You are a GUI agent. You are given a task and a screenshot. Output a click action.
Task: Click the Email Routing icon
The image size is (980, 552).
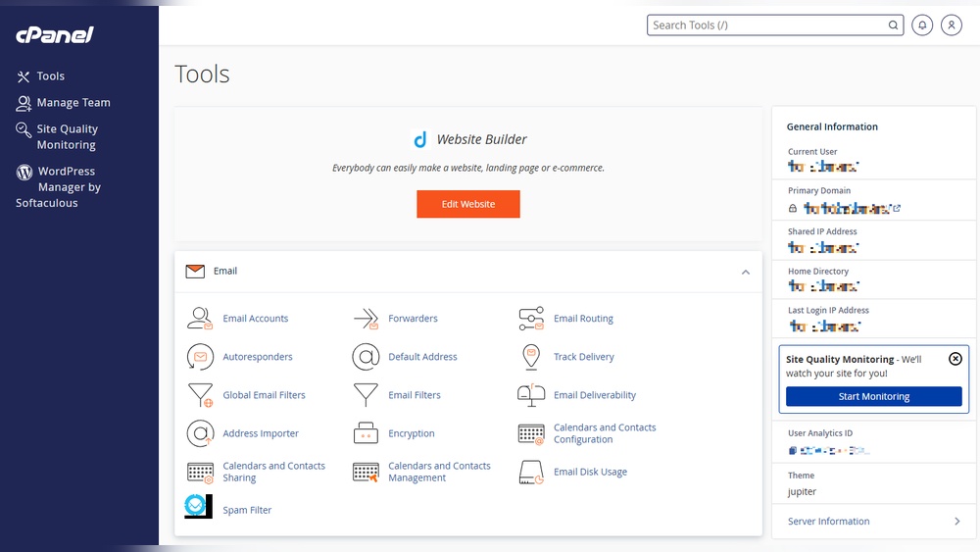tap(531, 319)
